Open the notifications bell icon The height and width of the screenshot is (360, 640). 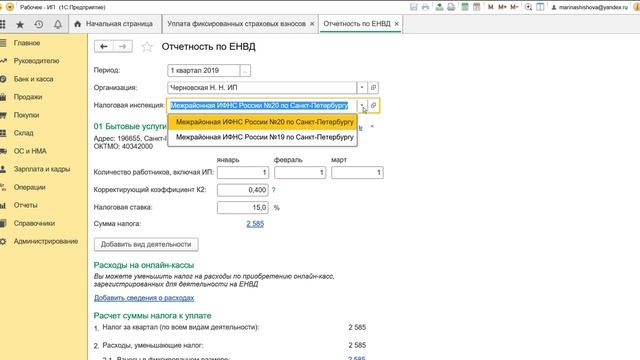point(58,24)
